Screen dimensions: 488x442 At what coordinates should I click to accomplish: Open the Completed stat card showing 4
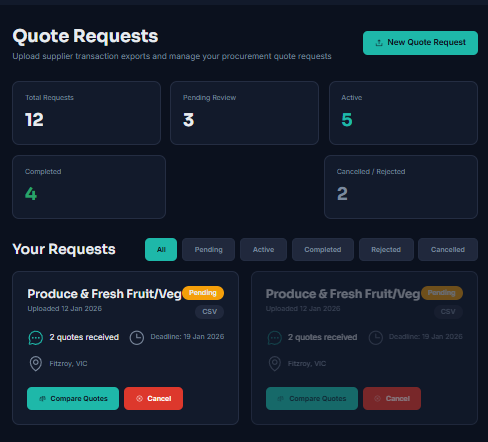pyautogui.click(x=89, y=187)
